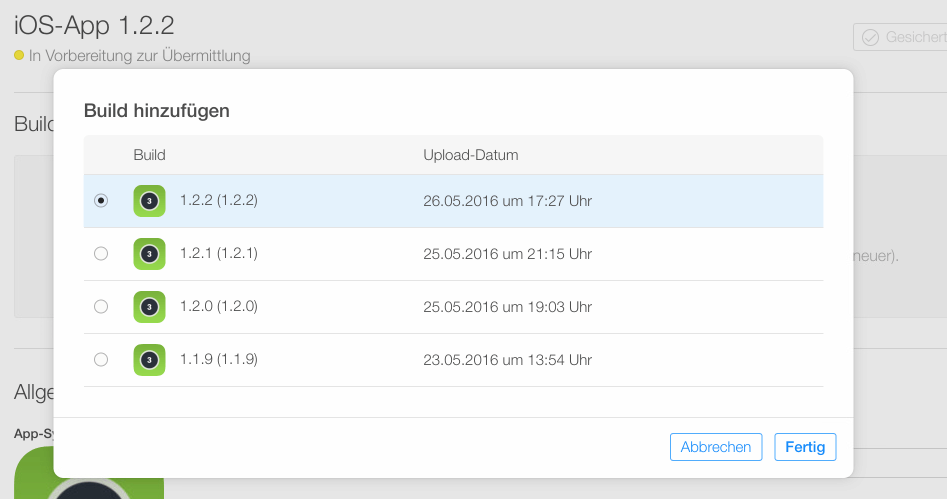Click the 1.2.0 (1.2.0) build label
The height and width of the screenshot is (499, 947).
click(x=219, y=306)
